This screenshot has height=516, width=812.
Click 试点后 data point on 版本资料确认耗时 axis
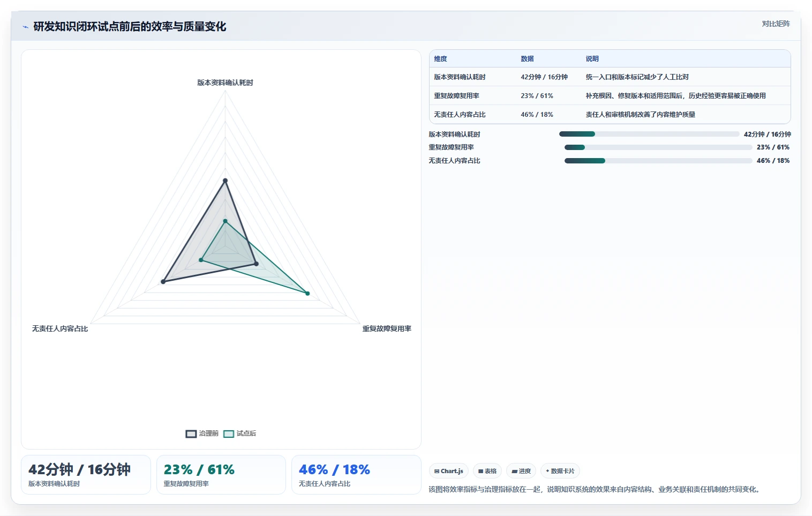(225, 221)
